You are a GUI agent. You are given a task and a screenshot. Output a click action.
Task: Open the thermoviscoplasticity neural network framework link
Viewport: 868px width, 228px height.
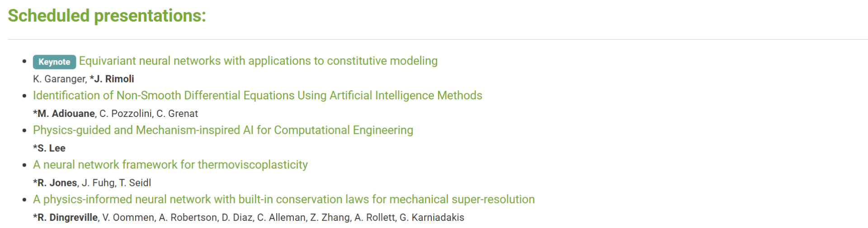[x=170, y=165]
